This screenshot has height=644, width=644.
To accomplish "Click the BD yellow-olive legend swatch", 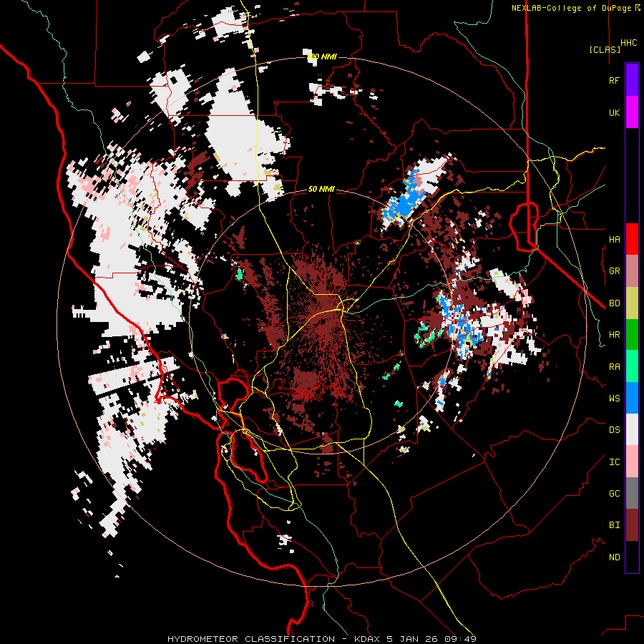I will point(632,303).
